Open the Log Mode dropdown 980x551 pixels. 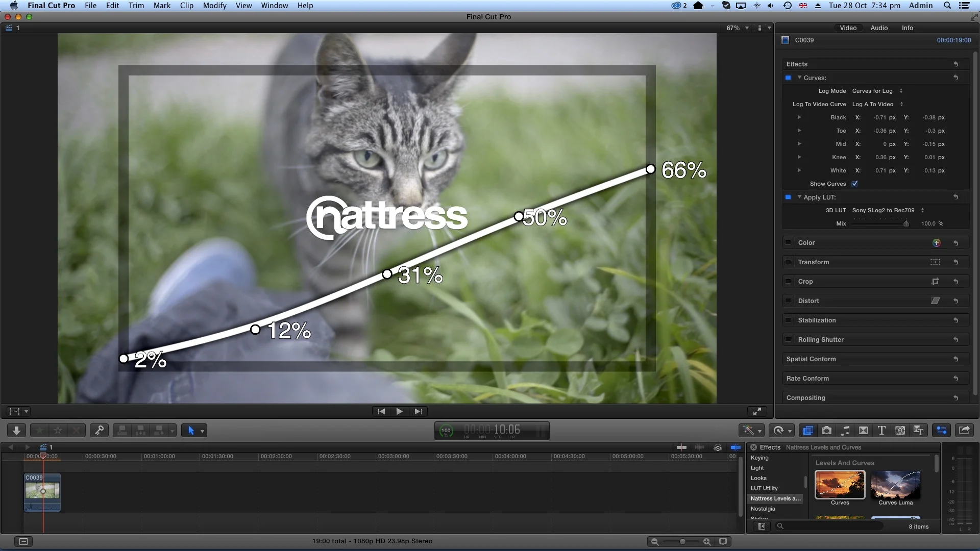click(877, 91)
